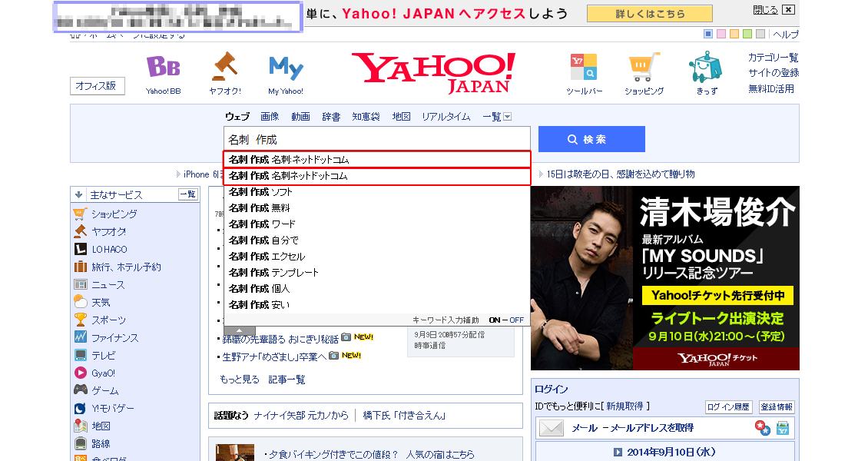Turn keyword input assist ON
The image size is (868, 461).
pyautogui.click(x=495, y=320)
